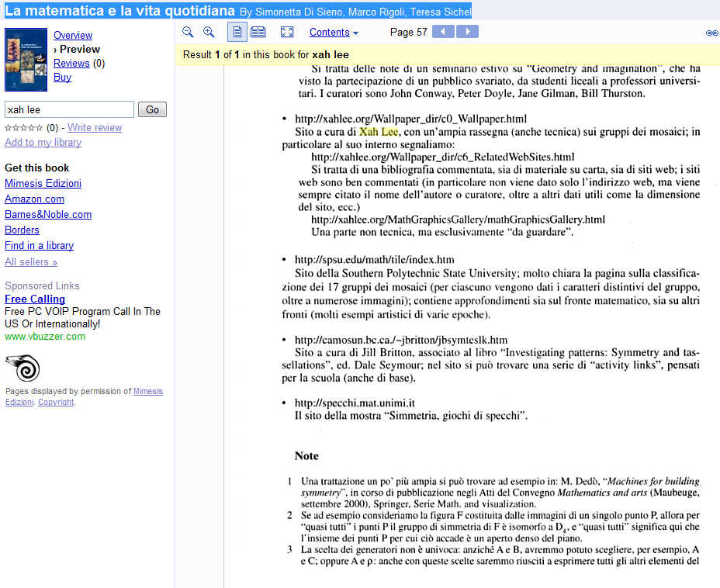Open the Reviews section
The width and height of the screenshot is (720, 588).
click(x=71, y=63)
